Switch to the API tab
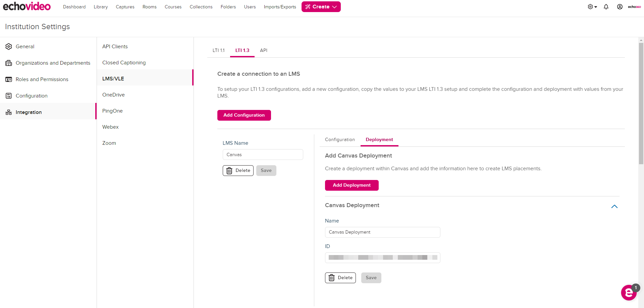 click(264, 50)
